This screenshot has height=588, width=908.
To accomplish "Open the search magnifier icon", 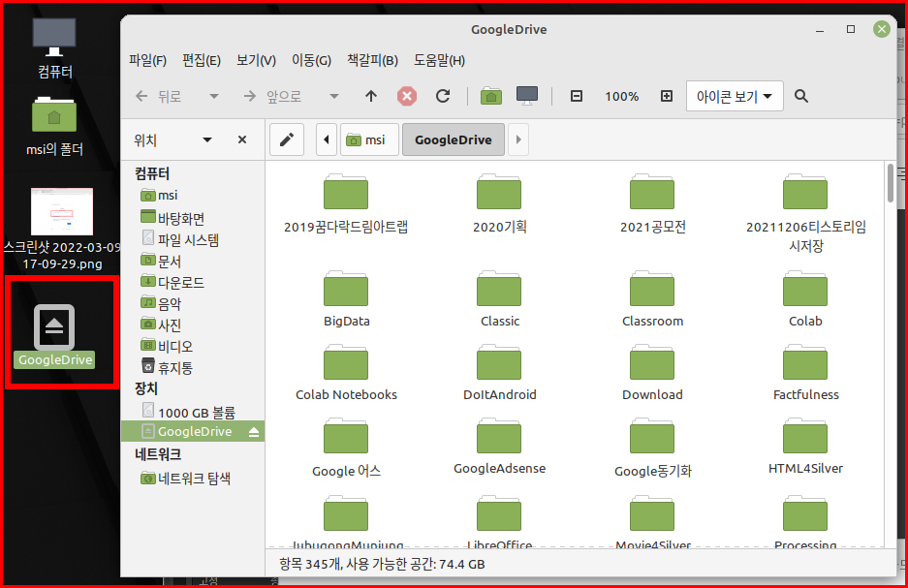I will pos(801,96).
